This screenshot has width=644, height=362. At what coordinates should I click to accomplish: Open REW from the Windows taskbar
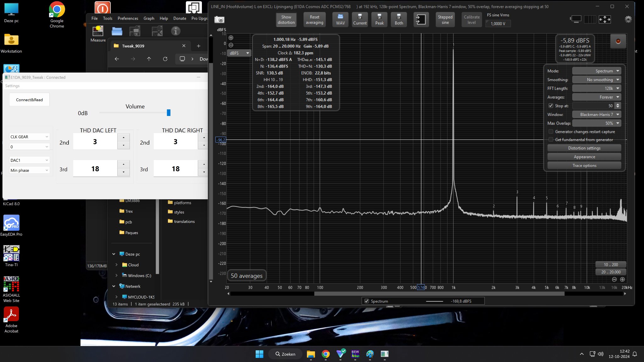pyautogui.click(x=355, y=354)
